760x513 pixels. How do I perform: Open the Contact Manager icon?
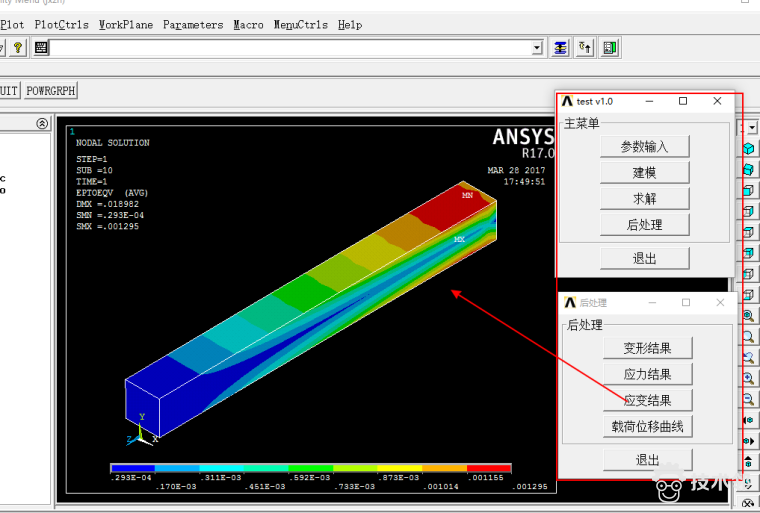610,48
